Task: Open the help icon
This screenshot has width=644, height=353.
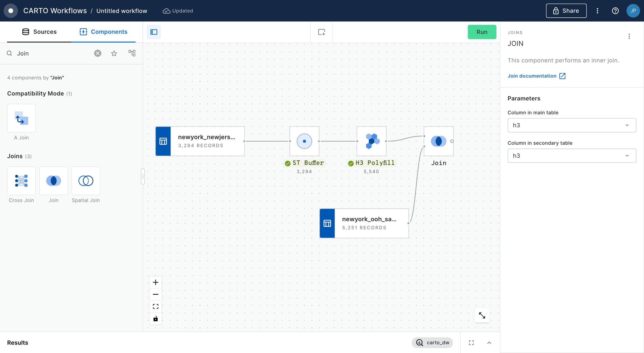Action: point(615,11)
